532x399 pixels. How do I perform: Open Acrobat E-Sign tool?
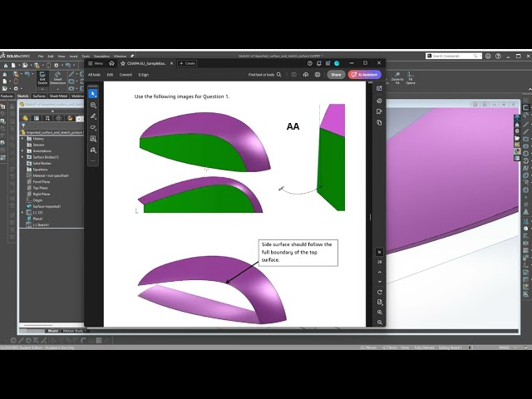(144, 75)
